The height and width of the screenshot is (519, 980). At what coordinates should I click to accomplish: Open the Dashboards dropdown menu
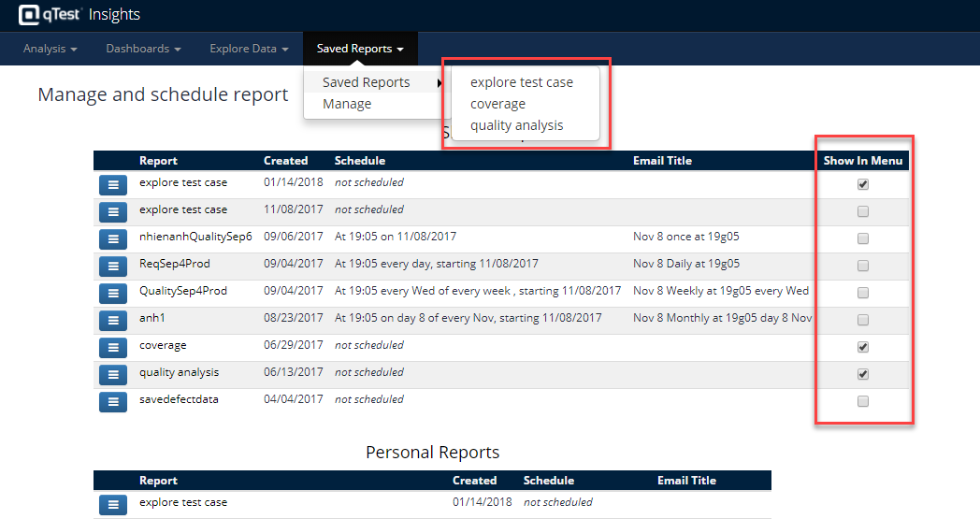(143, 49)
